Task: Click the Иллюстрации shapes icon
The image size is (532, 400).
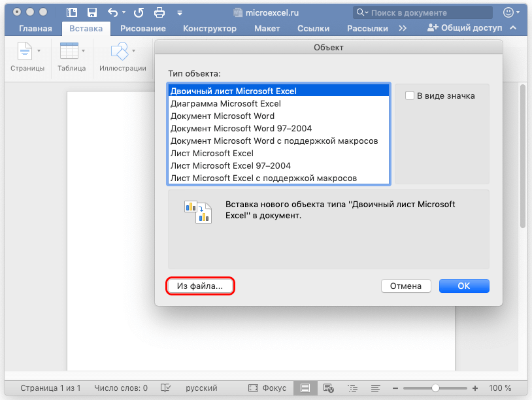Action: coord(120,51)
